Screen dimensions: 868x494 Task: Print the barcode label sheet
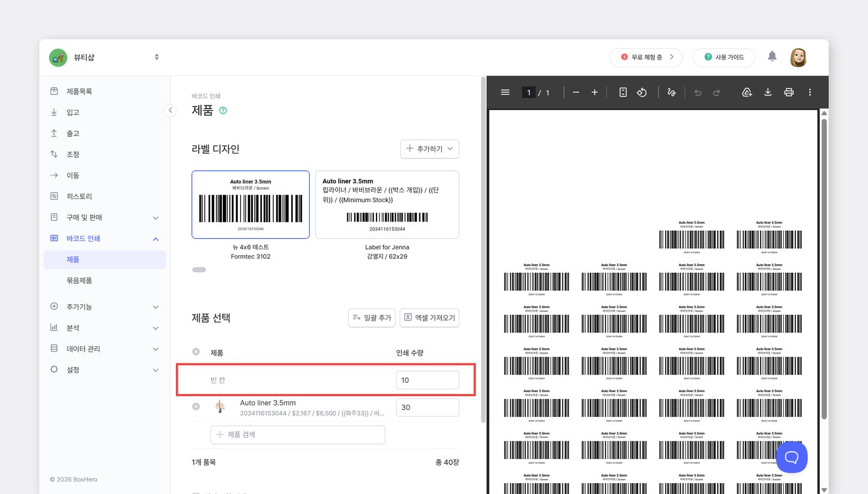click(789, 92)
